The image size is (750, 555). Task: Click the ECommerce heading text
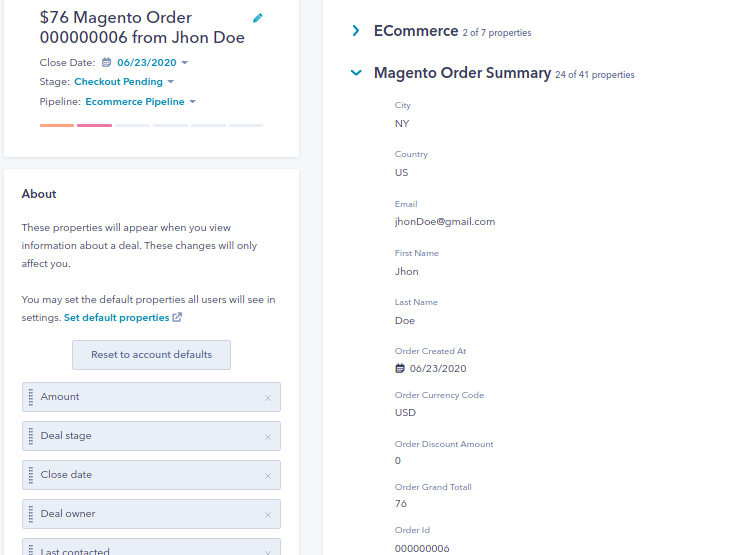pyautogui.click(x=416, y=31)
